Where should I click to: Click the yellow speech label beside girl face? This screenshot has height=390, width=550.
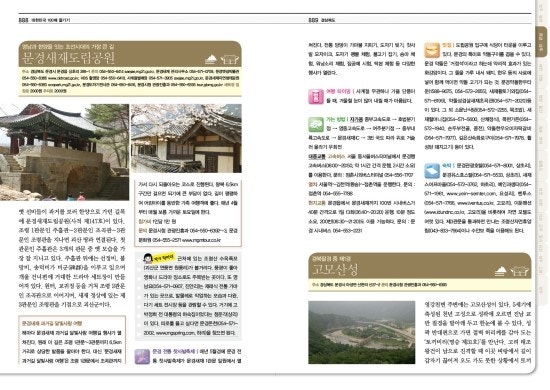coord(163,257)
